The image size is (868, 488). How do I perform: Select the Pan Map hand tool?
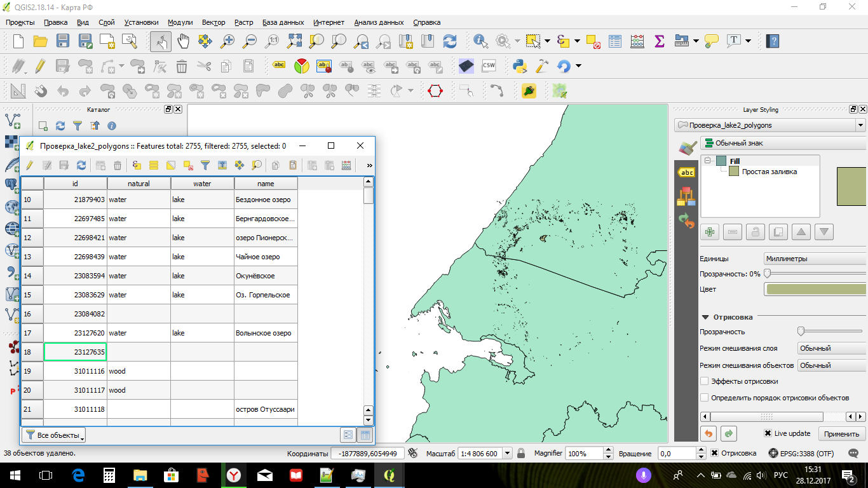pos(184,41)
